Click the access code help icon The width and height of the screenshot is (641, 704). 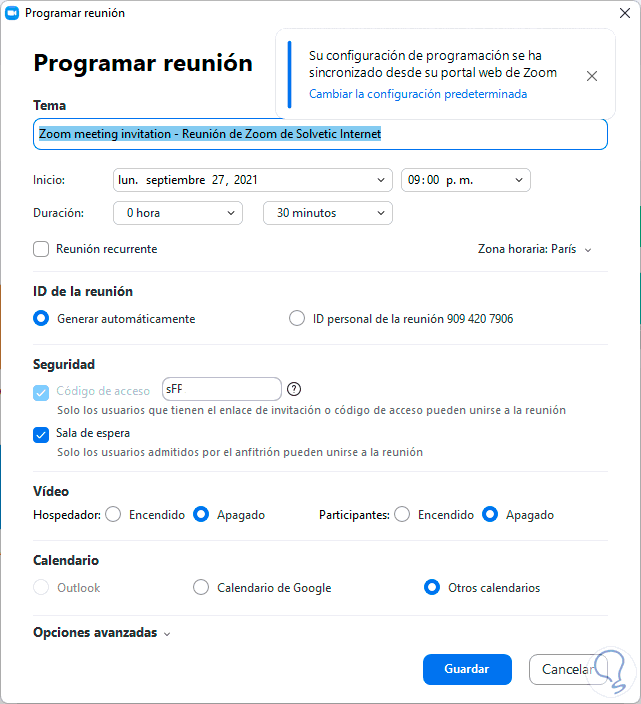click(x=294, y=390)
